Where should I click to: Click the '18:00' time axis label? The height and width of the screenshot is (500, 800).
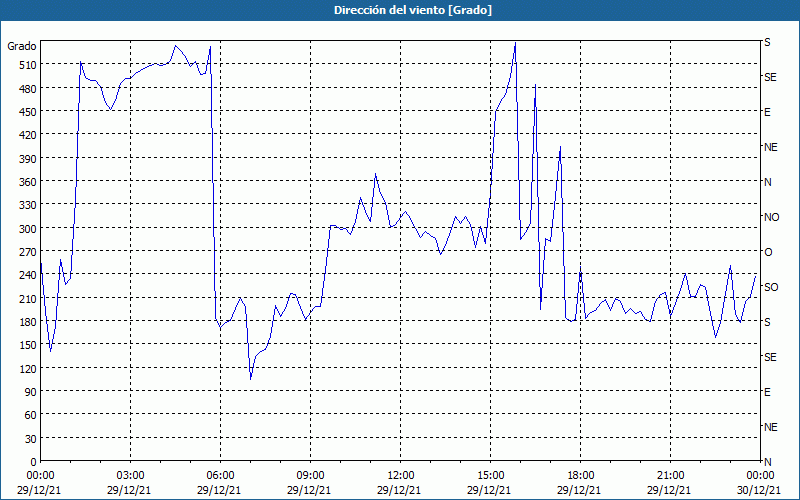coord(581,476)
